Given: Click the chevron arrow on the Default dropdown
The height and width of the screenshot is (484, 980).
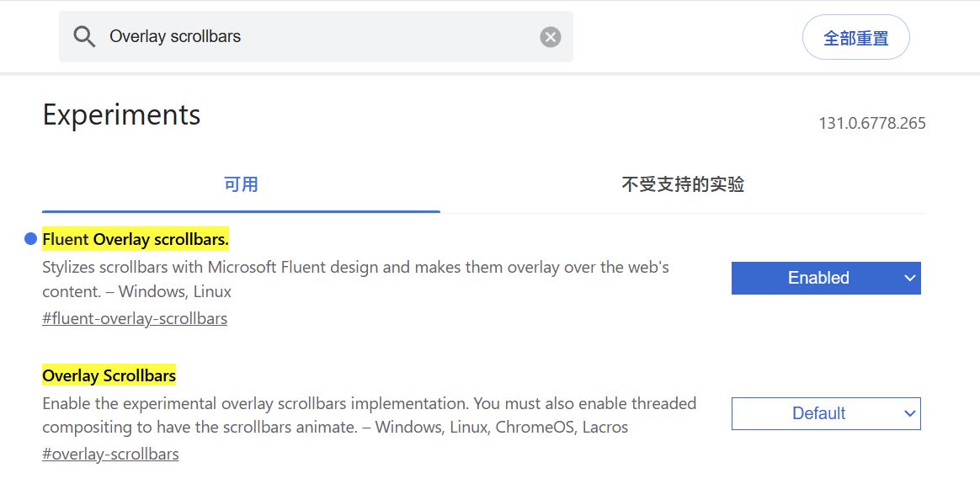Looking at the screenshot, I should click(909, 413).
